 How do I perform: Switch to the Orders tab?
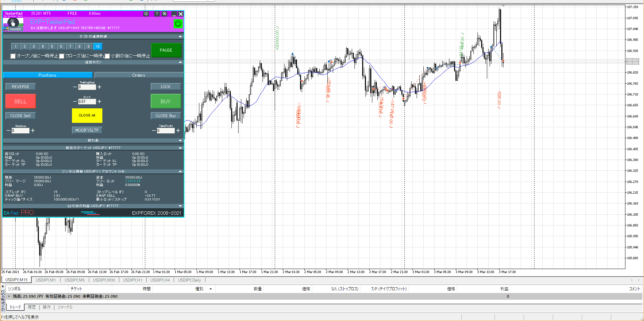[139, 75]
